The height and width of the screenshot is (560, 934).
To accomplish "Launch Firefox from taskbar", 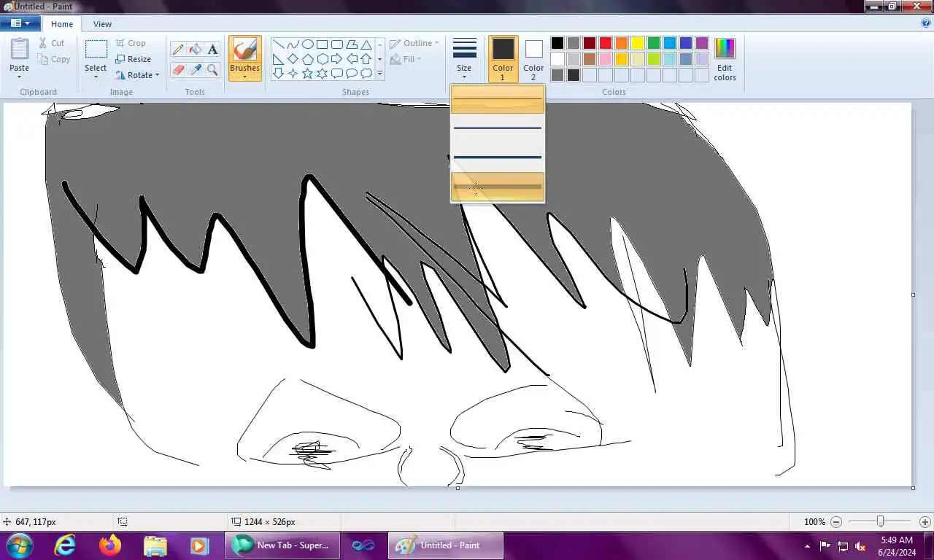I will click(x=110, y=545).
